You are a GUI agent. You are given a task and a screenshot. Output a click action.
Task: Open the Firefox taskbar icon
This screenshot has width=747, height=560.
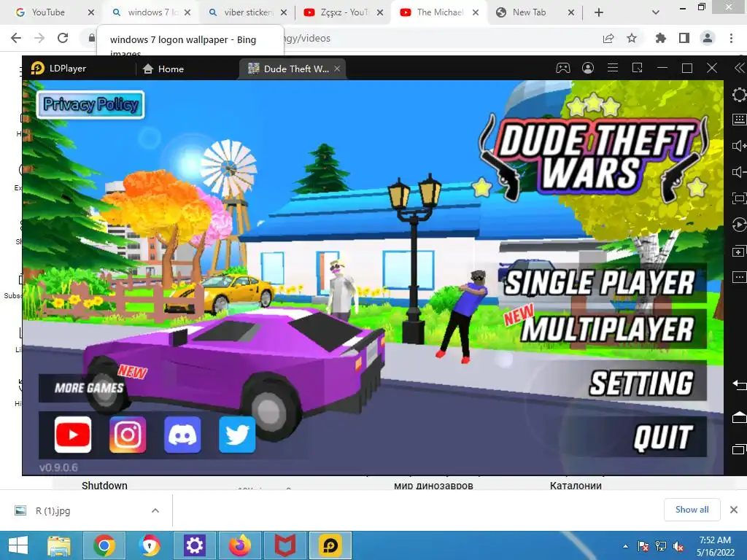pos(239,545)
